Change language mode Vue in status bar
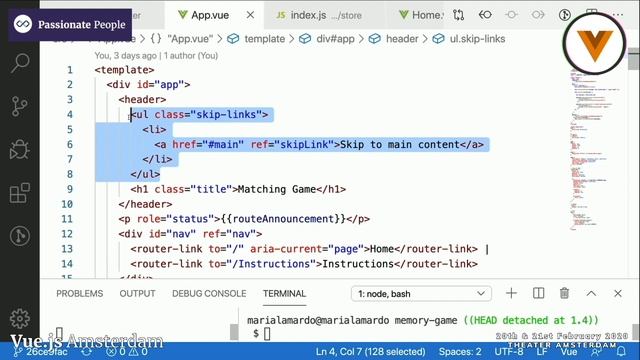 tap(569, 351)
